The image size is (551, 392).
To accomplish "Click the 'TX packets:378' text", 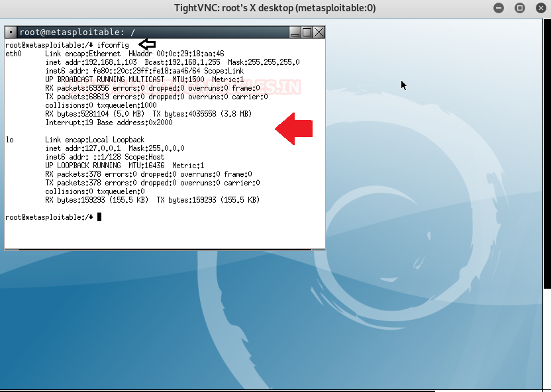I will click(x=73, y=183).
